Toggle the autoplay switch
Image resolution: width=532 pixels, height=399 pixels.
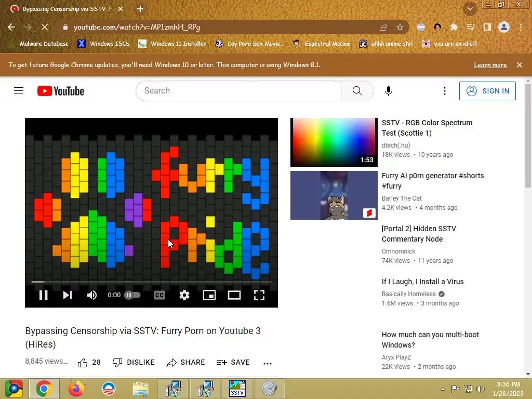point(132,295)
